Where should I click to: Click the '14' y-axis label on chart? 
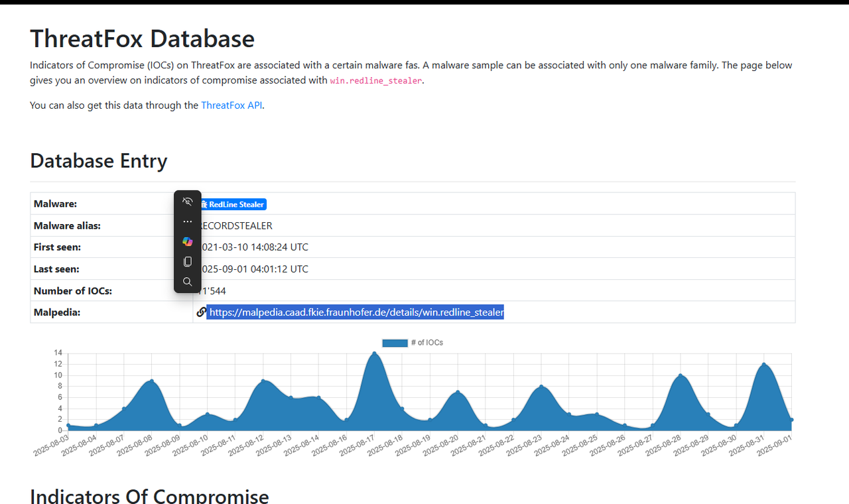click(58, 353)
